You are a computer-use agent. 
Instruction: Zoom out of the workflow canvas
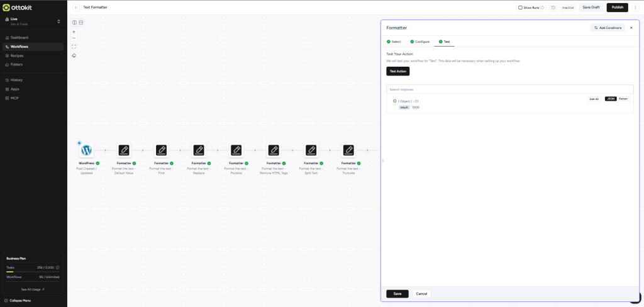pos(74,38)
